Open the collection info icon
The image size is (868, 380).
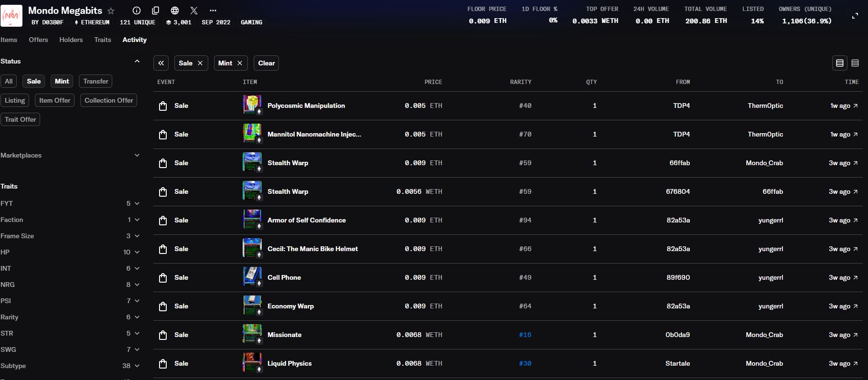point(137,11)
